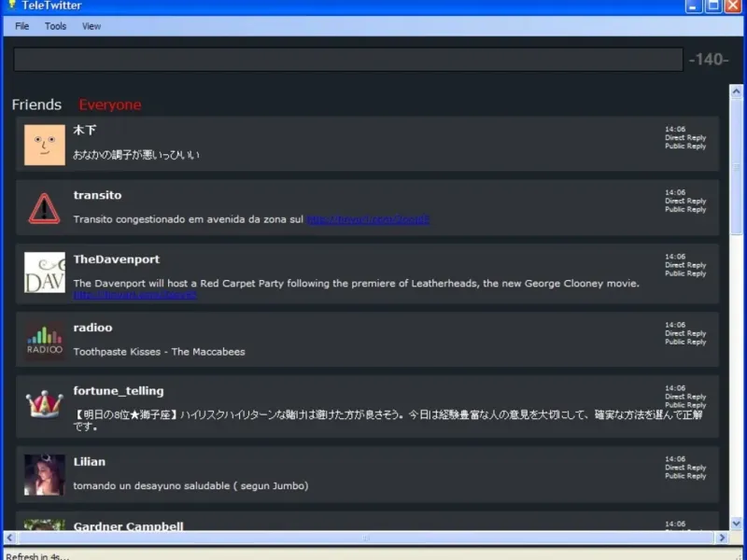747x560 pixels.
Task: Click the face avatar of 木下
Action: coord(45,145)
